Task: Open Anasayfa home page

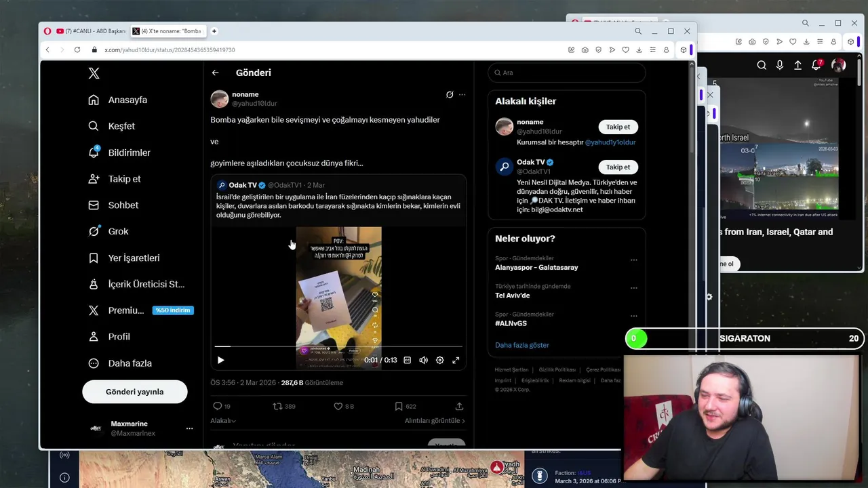Action: point(118,100)
